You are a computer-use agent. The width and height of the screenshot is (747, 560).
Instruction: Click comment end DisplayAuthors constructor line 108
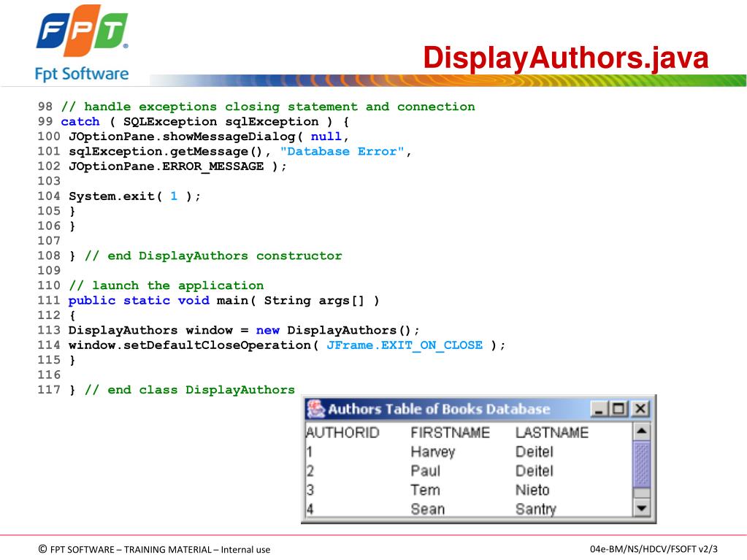(x=213, y=256)
